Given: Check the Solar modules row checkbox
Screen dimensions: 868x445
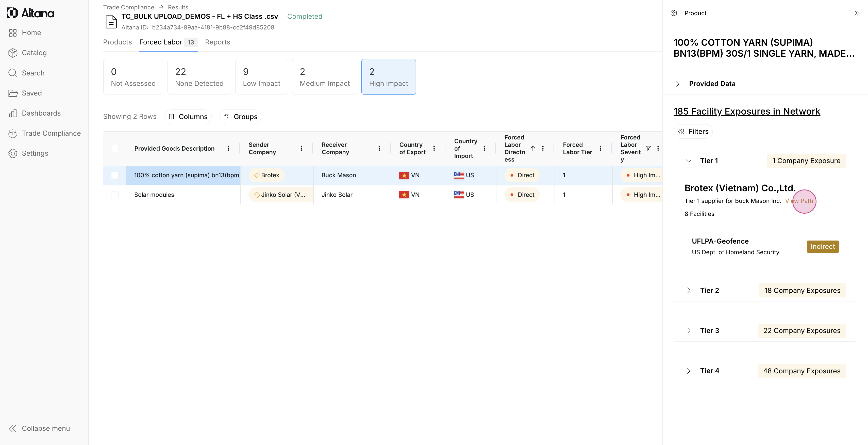Looking at the screenshot, I should (x=115, y=195).
